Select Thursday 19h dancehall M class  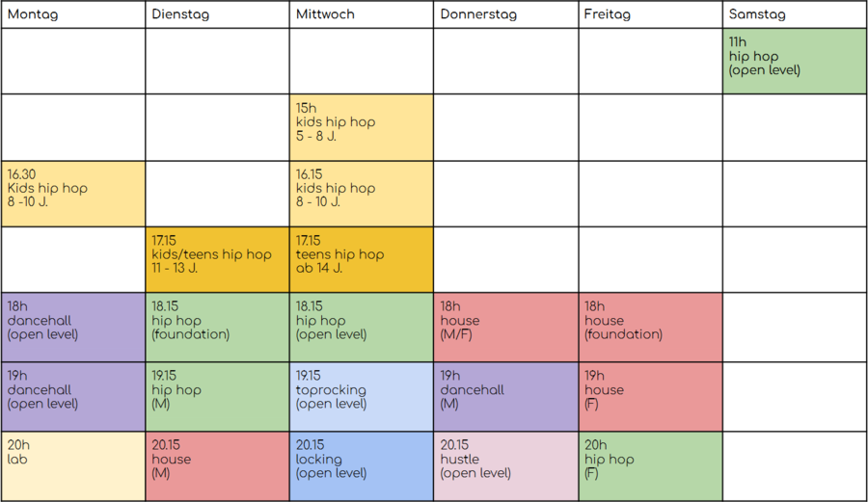click(506, 397)
